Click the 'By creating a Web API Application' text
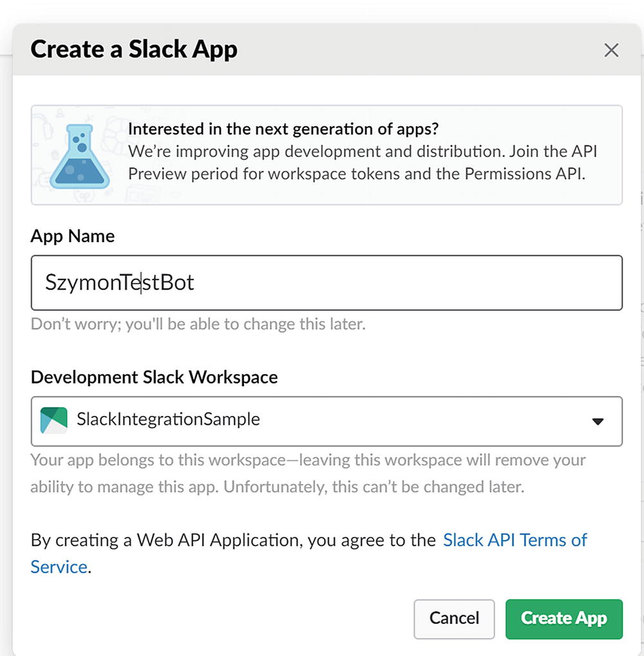Image resolution: width=644 pixels, height=656 pixels. tap(233, 539)
